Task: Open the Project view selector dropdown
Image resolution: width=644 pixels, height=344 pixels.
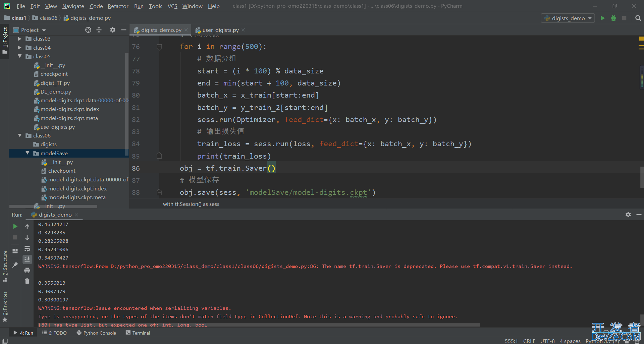Action: 30,30
